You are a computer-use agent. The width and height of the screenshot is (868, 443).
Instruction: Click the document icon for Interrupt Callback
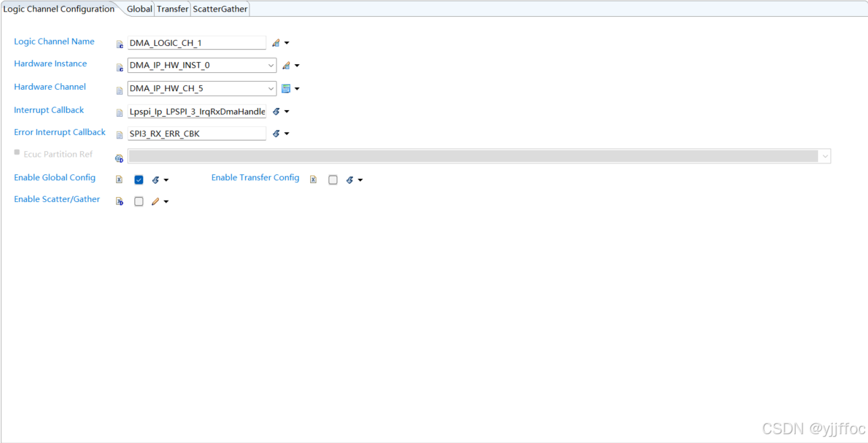coord(120,113)
